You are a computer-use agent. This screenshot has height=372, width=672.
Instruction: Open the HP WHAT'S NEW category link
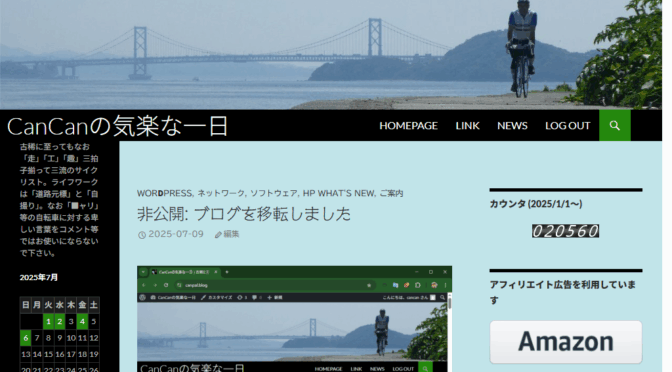(339, 193)
